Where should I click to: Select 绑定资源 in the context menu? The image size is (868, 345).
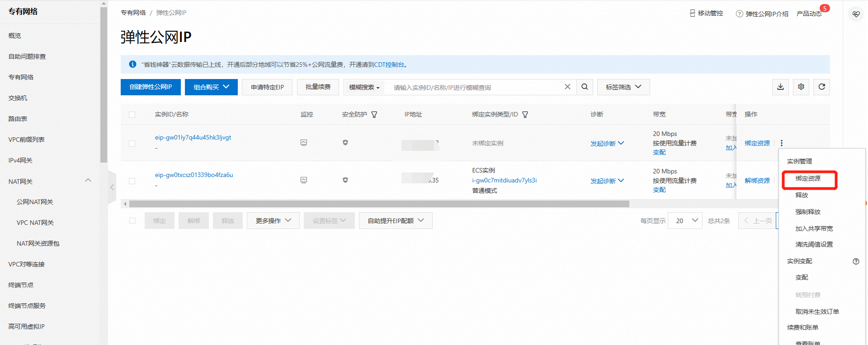(808, 179)
